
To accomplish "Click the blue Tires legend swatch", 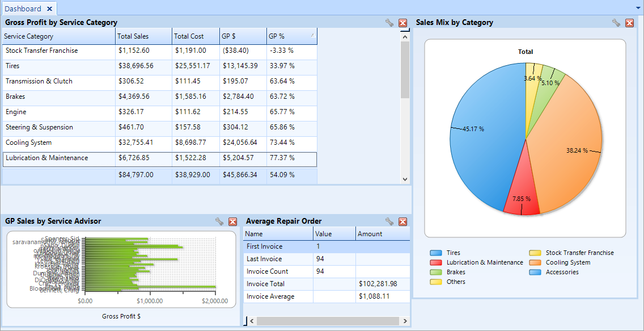I will [x=435, y=253].
